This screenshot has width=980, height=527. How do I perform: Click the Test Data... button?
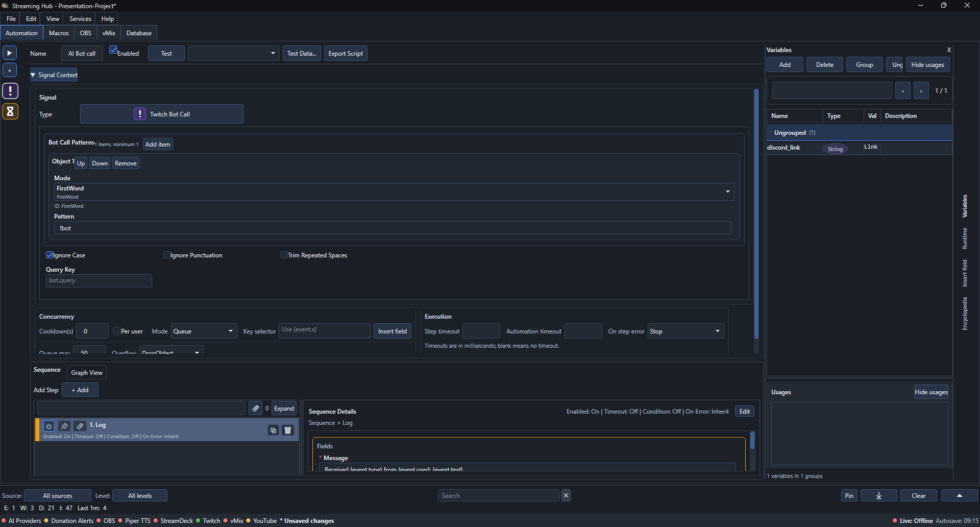[x=302, y=53]
